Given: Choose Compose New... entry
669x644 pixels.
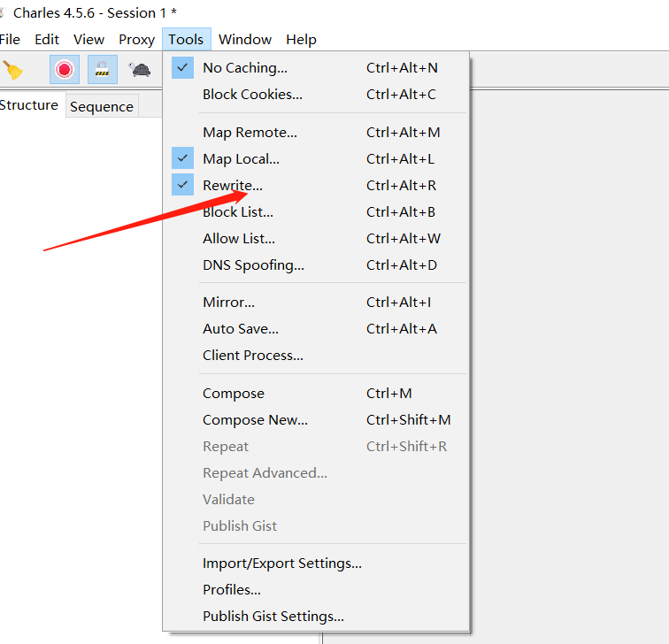Looking at the screenshot, I should pos(316,419).
